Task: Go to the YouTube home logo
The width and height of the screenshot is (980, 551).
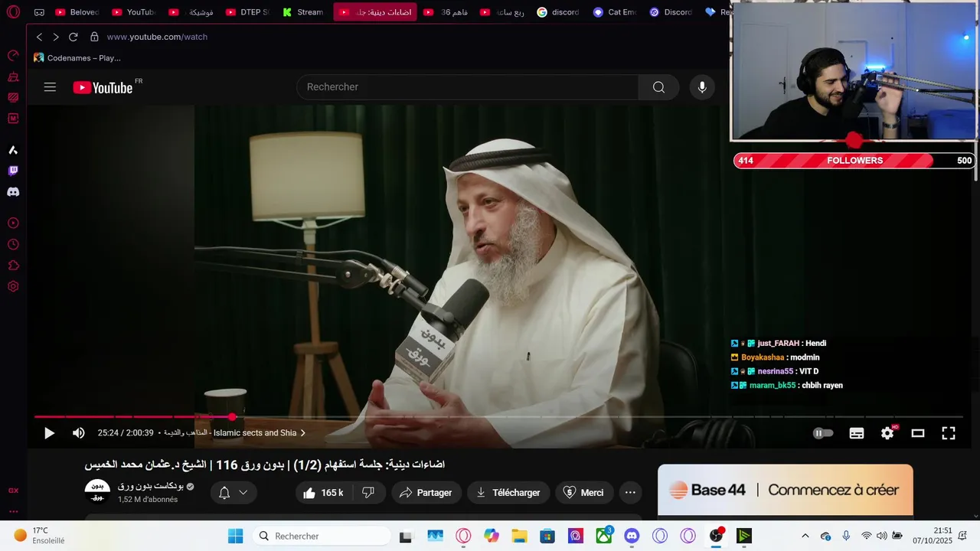Action: coord(103,87)
